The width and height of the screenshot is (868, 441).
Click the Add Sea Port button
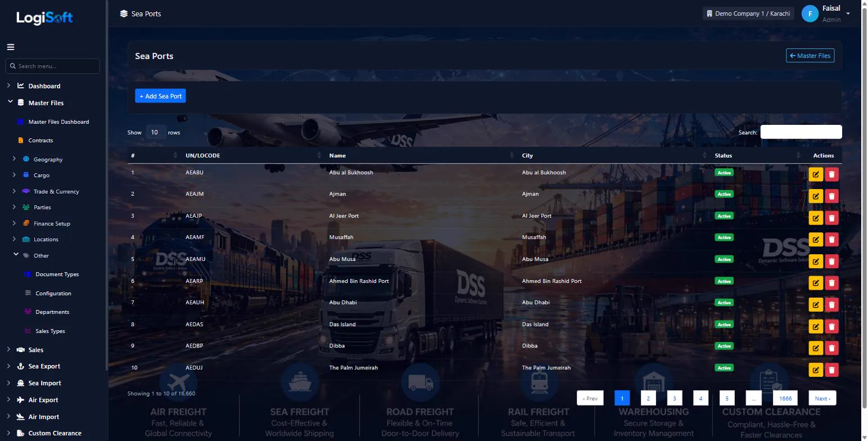(x=160, y=96)
